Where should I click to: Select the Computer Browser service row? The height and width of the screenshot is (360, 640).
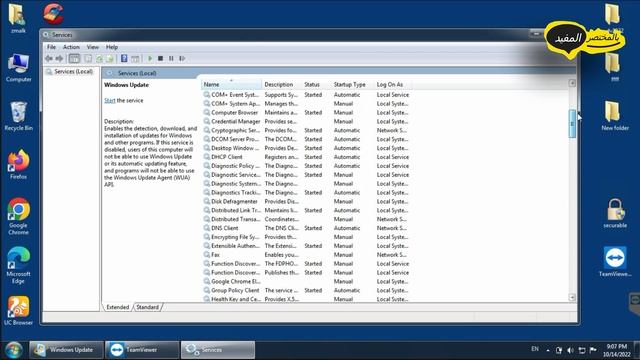click(x=306, y=113)
